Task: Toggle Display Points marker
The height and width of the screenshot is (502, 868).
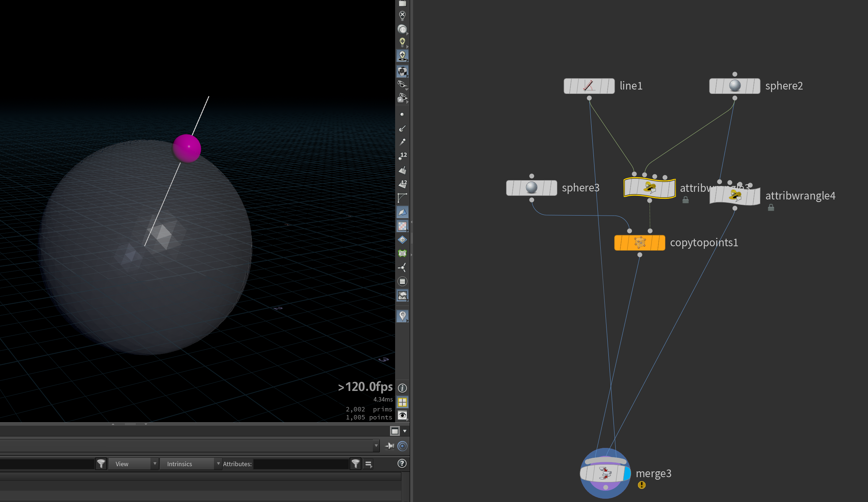Action: coord(402,115)
